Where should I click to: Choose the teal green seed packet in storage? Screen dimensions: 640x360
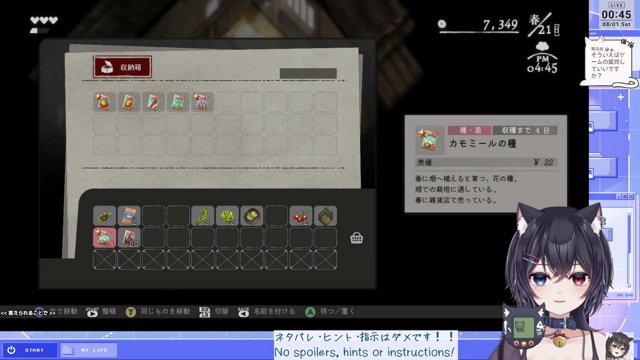pyautogui.click(x=178, y=102)
